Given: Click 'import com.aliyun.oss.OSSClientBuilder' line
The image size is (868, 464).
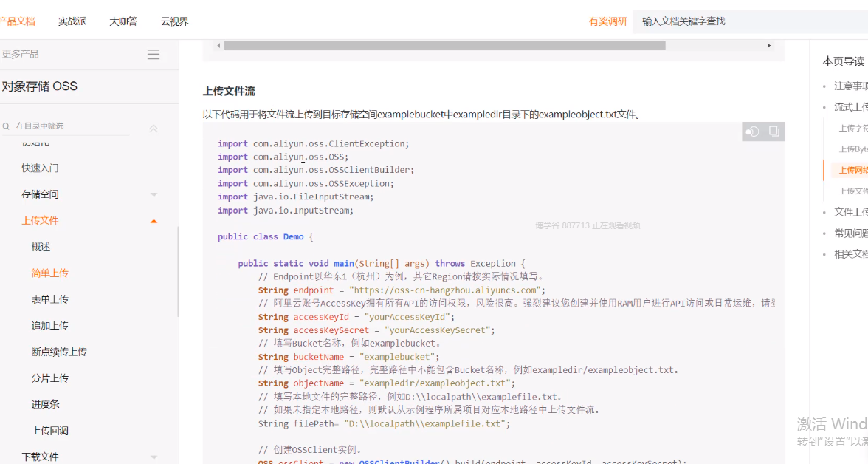Looking at the screenshot, I should click(316, 170).
